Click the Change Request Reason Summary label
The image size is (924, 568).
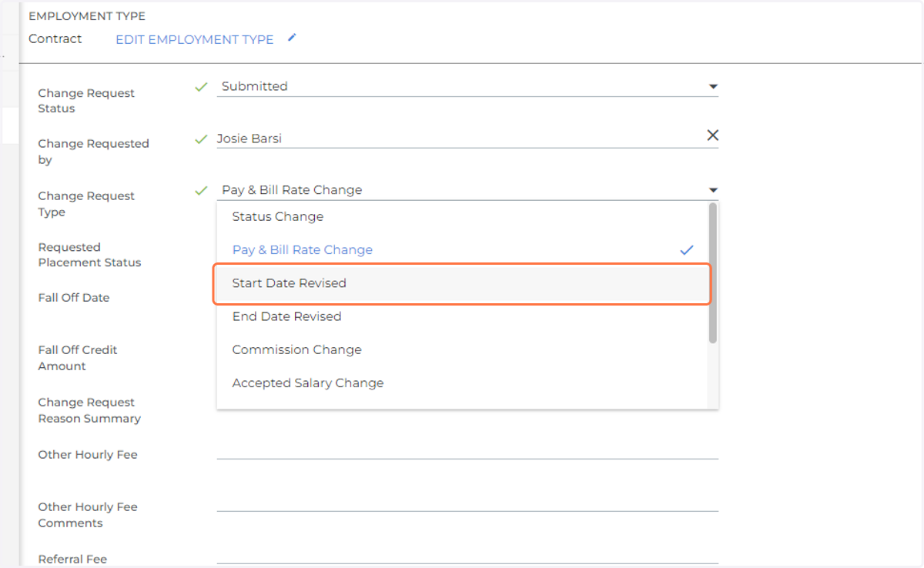[89, 410]
